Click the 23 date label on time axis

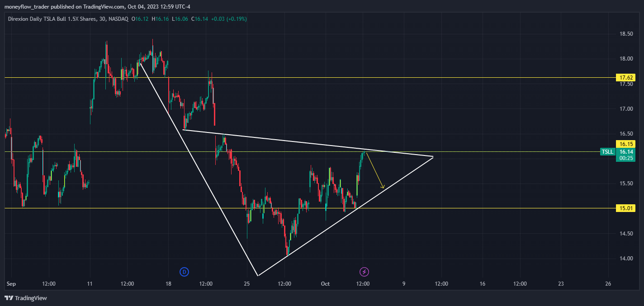(561, 284)
